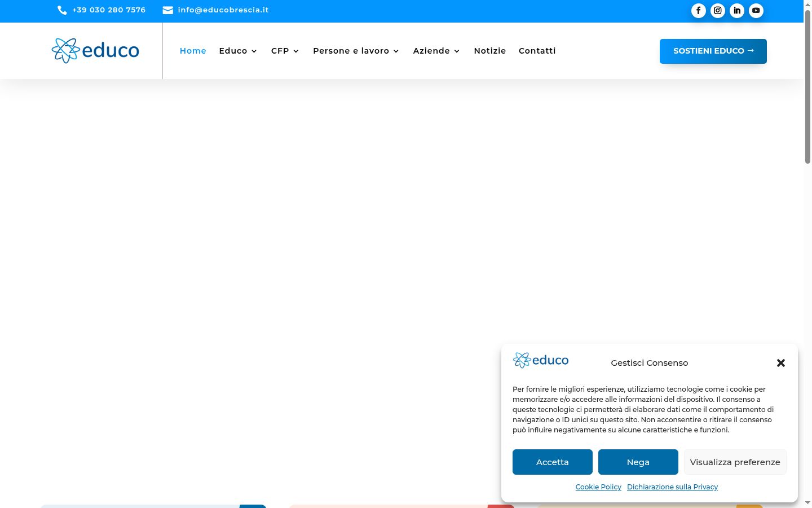This screenshot has width=812, height=508.
Task: Click the SOSTIENI EDUCO button
Action: [x=713, y=51]
